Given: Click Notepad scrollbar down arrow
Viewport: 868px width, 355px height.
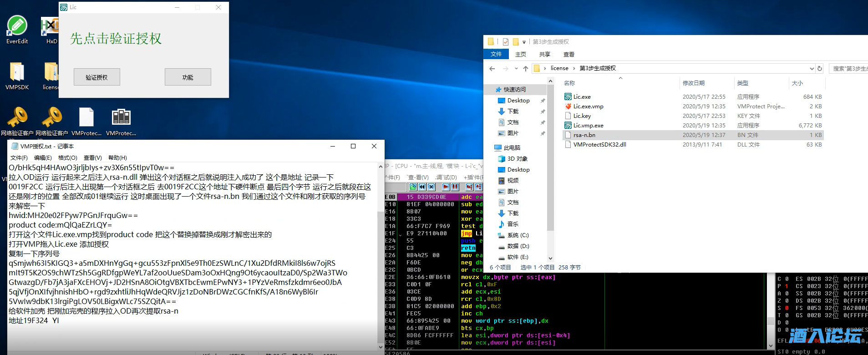Looking at the screenshot, I should (381, 347).
